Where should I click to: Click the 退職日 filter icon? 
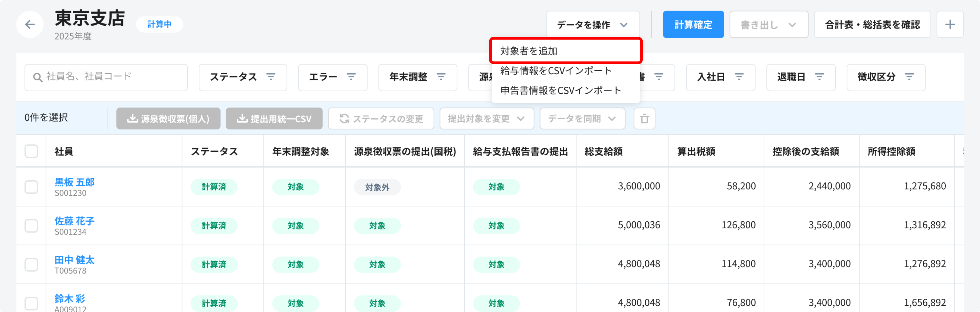click(819, 77)
